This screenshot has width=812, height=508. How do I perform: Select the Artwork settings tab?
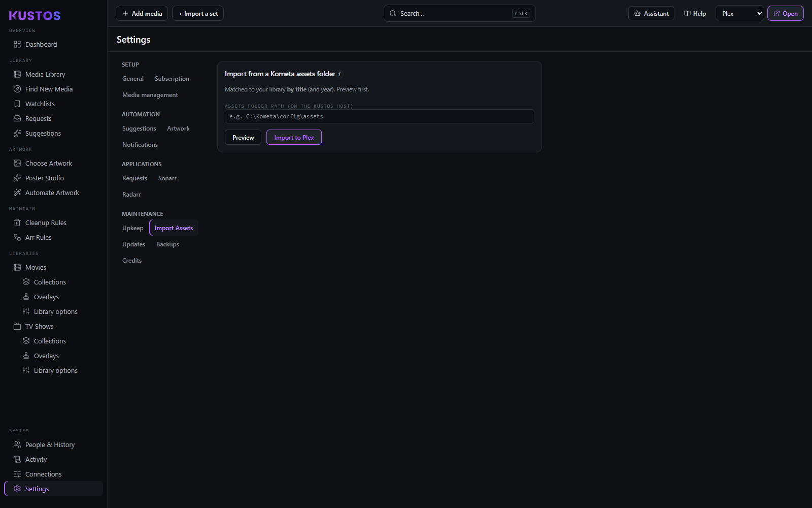tap(178, 129)
